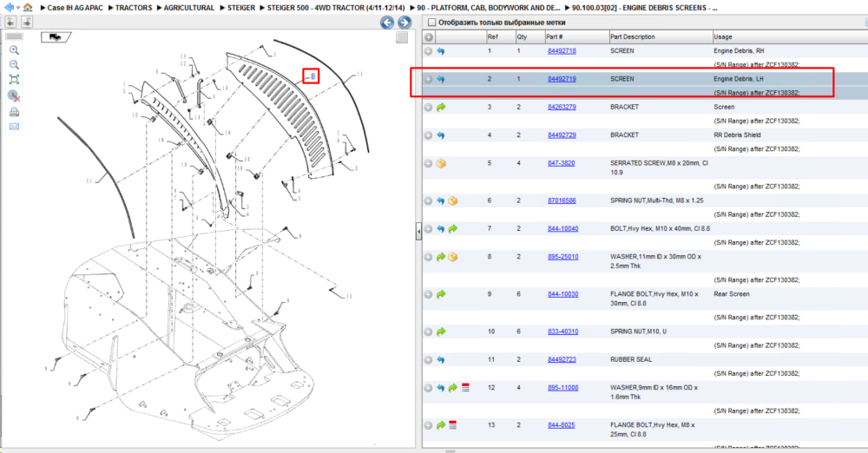Email the illustration using envelope icon

tap(15, 127)
